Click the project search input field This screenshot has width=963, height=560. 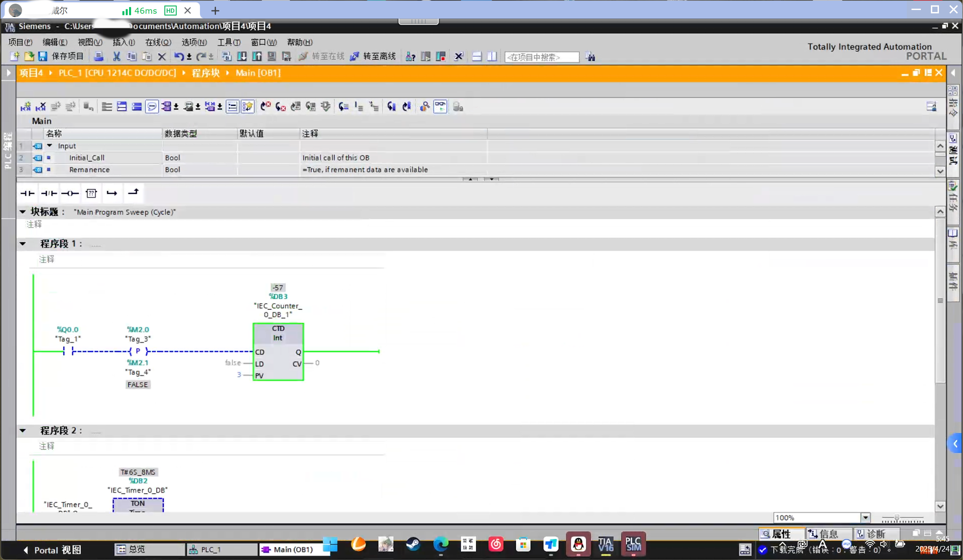pos(541,57)
